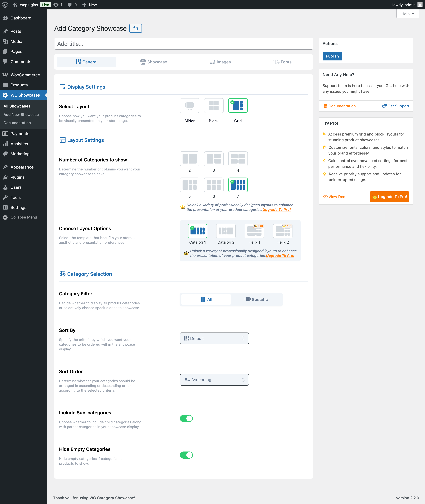This screenshot has width=425, height=504.
Task: Select the Helix 2 PRO template
Action: (283, 231)
